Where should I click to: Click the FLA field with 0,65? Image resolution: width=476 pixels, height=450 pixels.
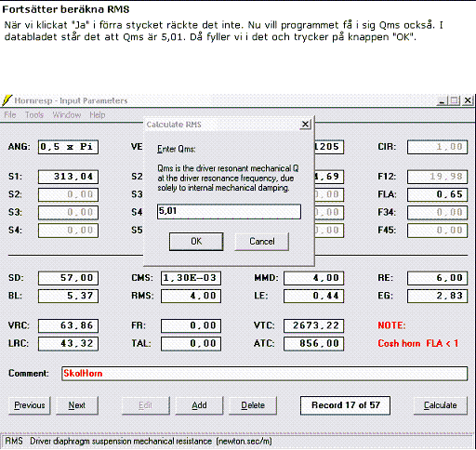437,194
